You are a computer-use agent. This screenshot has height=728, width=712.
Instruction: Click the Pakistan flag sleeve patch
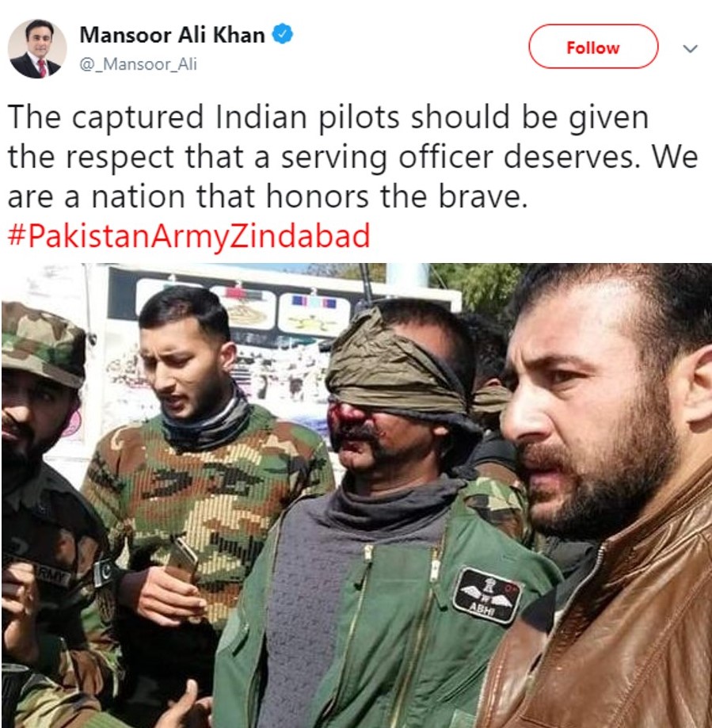(105, 573)
